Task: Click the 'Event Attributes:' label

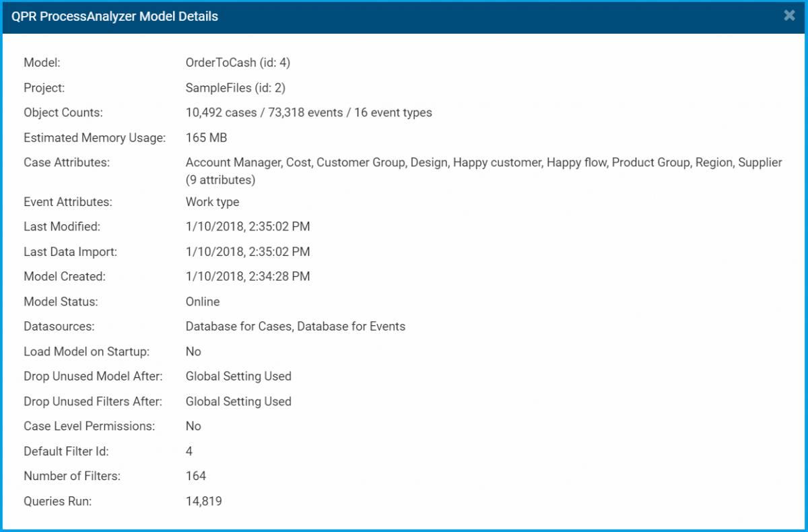Action: pos(68,201)
